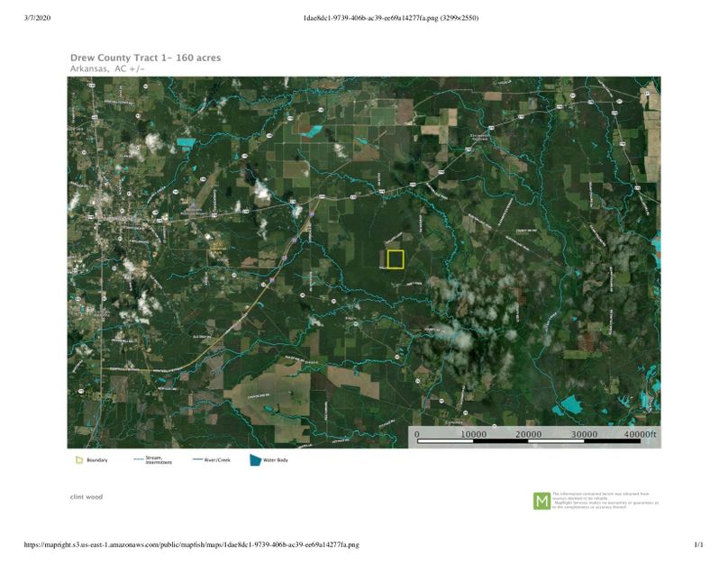
Task: Click the Stream Intermittent legend line symbol
Action: pos(139,460)
